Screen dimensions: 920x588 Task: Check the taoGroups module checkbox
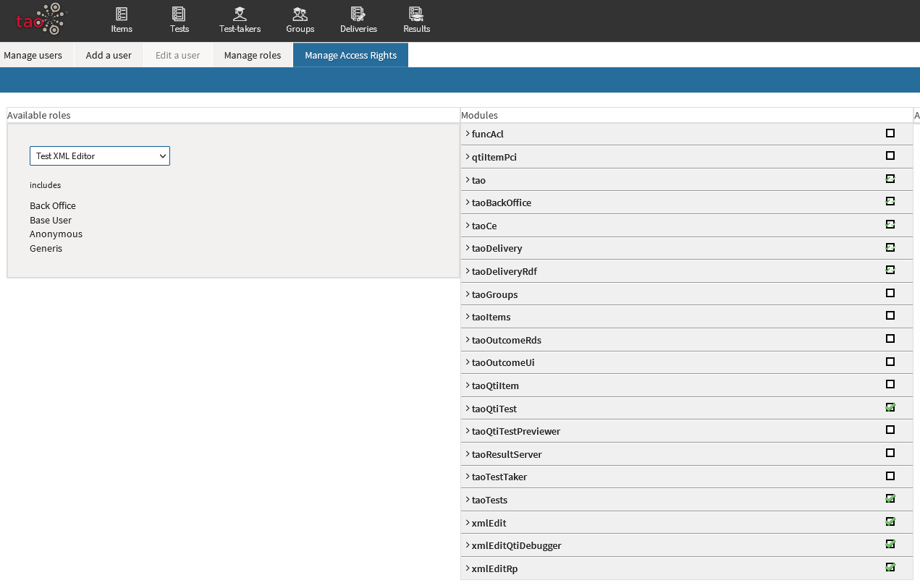890,293
